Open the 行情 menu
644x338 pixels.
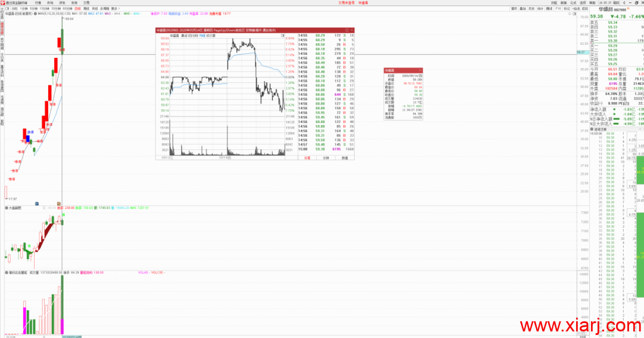[38, 2]
